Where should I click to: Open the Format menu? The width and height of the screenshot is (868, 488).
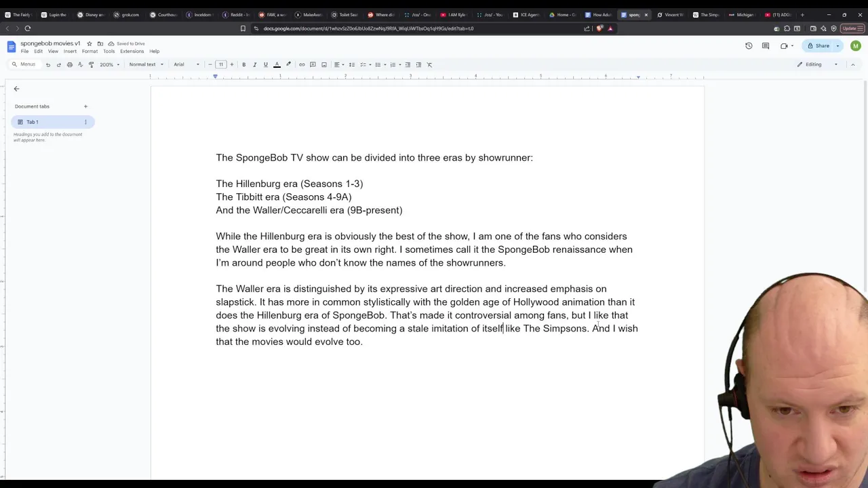[90, 52]
